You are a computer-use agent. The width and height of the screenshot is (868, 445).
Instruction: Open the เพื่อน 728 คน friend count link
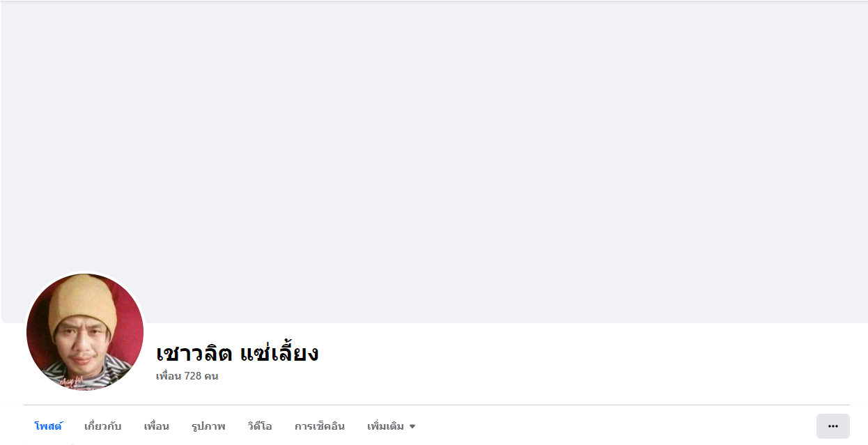[187, 376]
